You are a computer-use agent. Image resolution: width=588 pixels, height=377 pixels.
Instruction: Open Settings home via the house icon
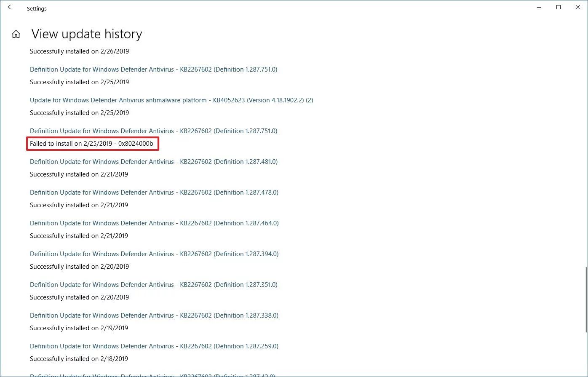coord(16,34)
